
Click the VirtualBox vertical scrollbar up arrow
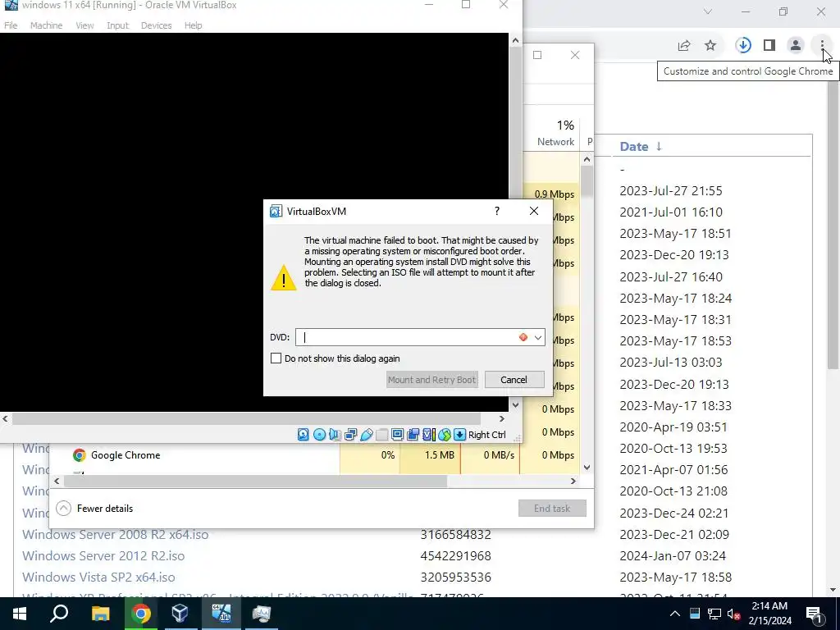515,40
